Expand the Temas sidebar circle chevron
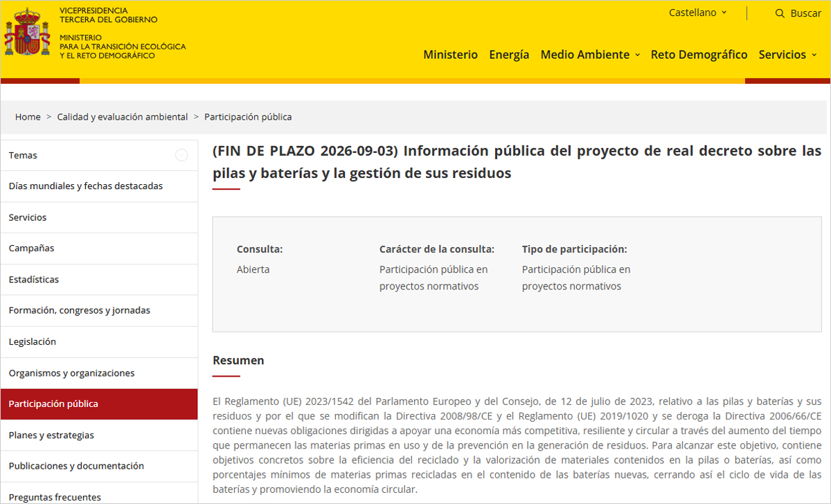The width and height of the screenshot is (831, 504). [181, 155]
